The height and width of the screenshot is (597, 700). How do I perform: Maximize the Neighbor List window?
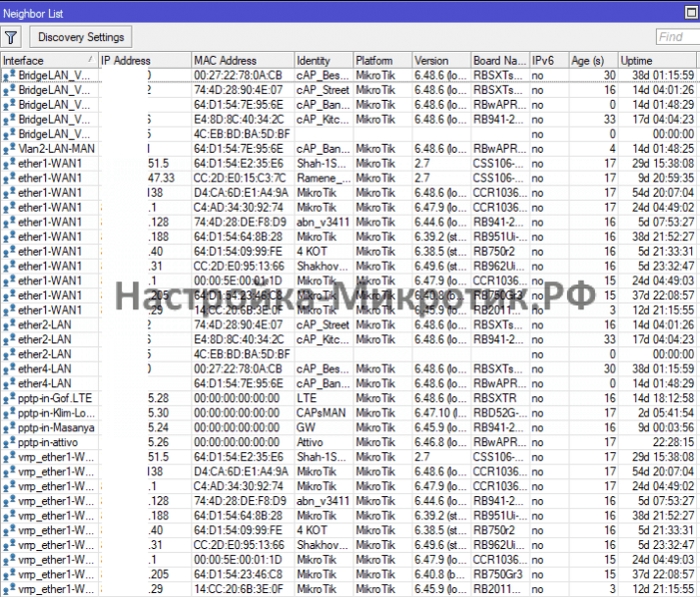pyautogui.click(x=692, y=13)
